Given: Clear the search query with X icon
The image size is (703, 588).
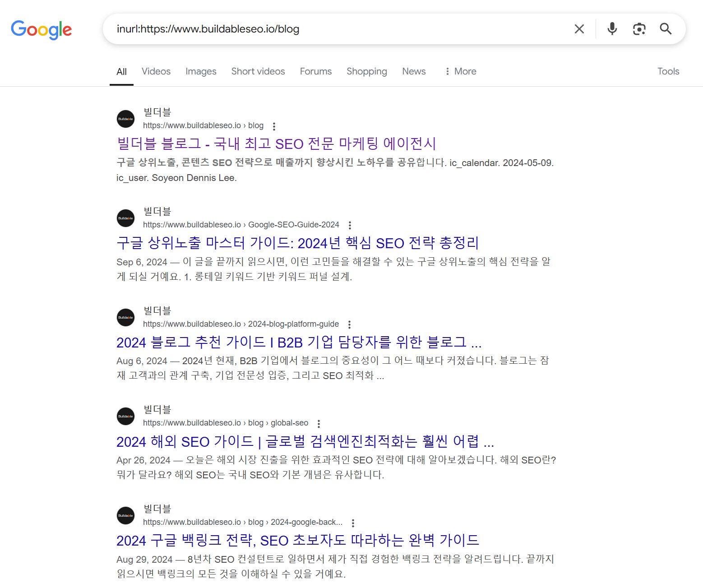Looking at the screenshot, I should 579,29.
